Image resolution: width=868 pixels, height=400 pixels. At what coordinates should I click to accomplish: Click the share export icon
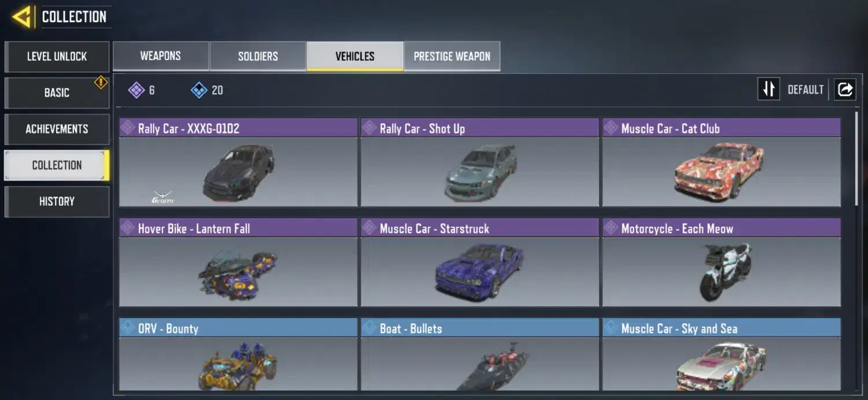(x=845, y=89)
